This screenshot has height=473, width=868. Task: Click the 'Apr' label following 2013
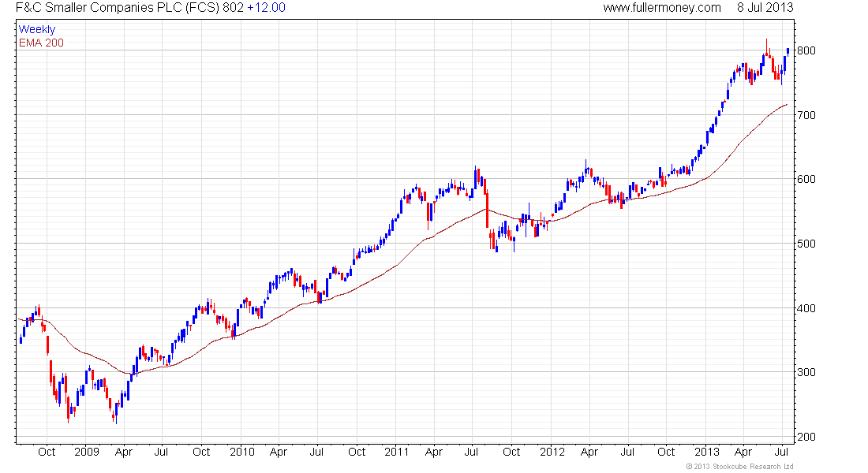click(x=743, y=452)
